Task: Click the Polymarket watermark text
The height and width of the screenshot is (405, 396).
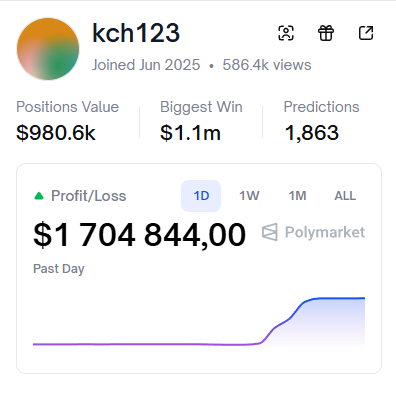Action: point(325,232)
